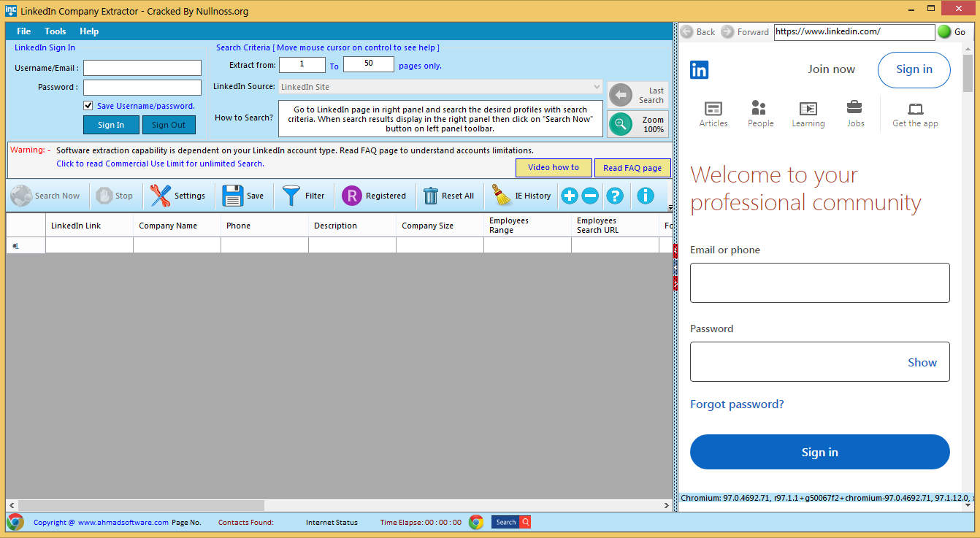Open www.ahmadsoftware.com link in status bar
Image resolution: width=980 pixels, height=538 pixels.
click(123, 522)
